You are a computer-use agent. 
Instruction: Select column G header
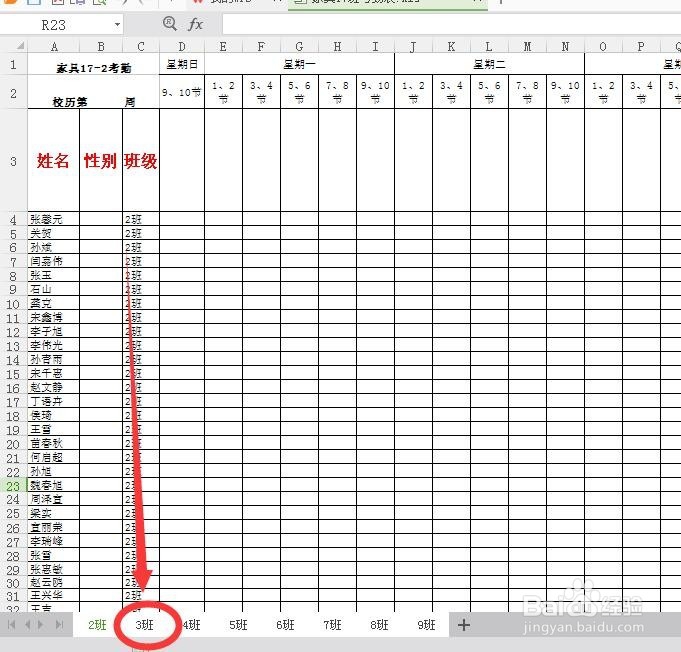coord(299,46)
